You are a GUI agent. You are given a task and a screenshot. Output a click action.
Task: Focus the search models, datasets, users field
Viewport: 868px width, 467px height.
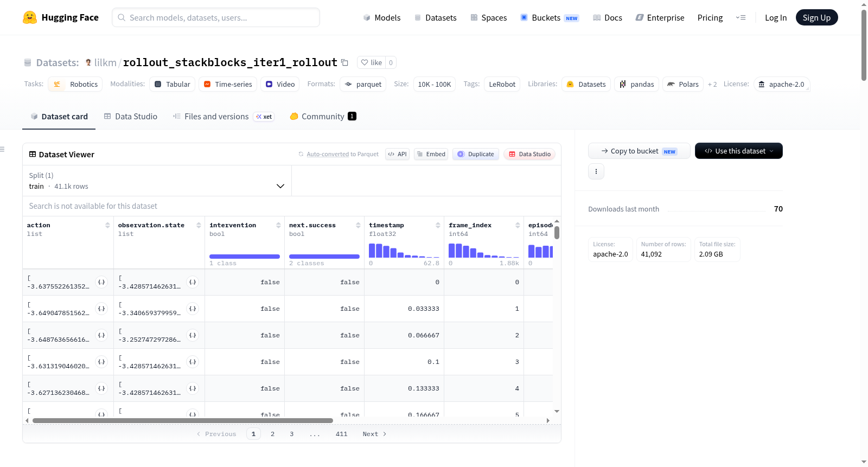[216, 17]
